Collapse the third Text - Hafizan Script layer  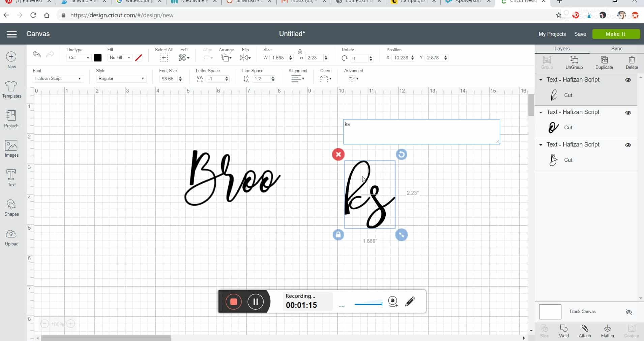541,145
